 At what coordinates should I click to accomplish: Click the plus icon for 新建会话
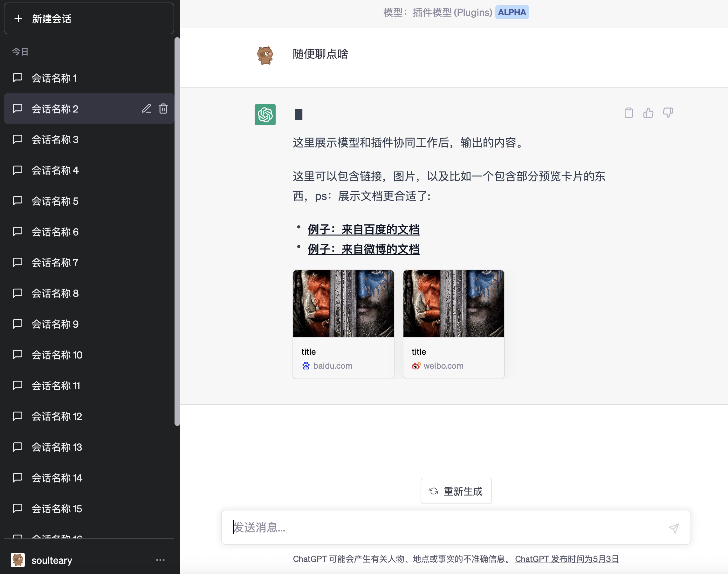pos(18,18)
